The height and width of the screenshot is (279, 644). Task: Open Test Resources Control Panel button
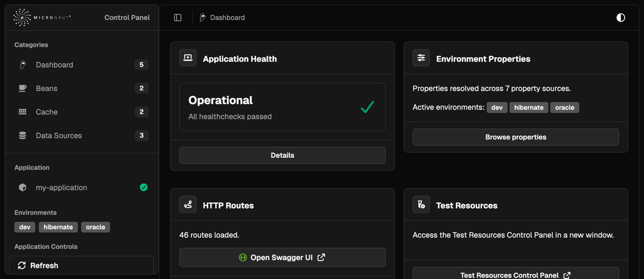(x=516, y=273)
